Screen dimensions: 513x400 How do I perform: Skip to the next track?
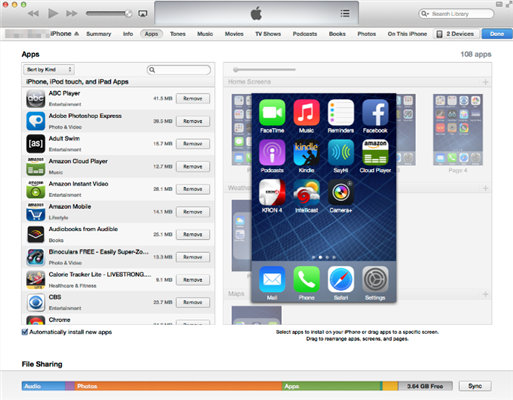[72, 14]
